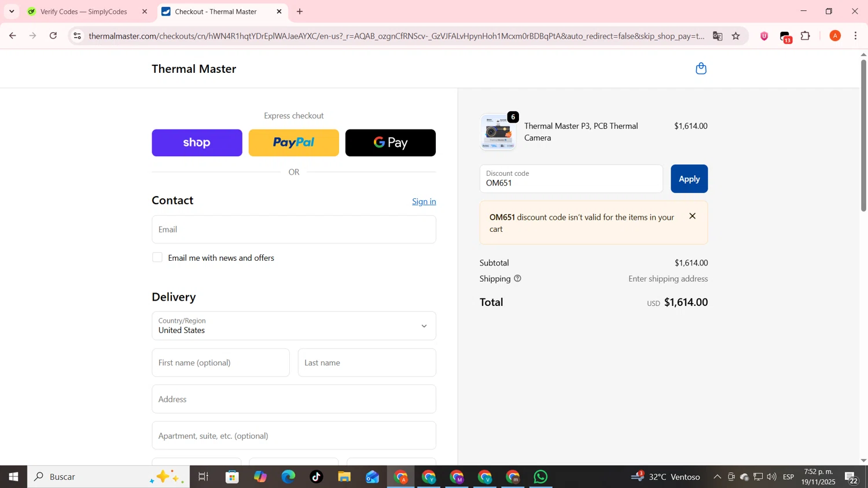Bookmark this page with the star icon
The height and width of the screenshot is (488, 868).
click(x=736, y=36)
